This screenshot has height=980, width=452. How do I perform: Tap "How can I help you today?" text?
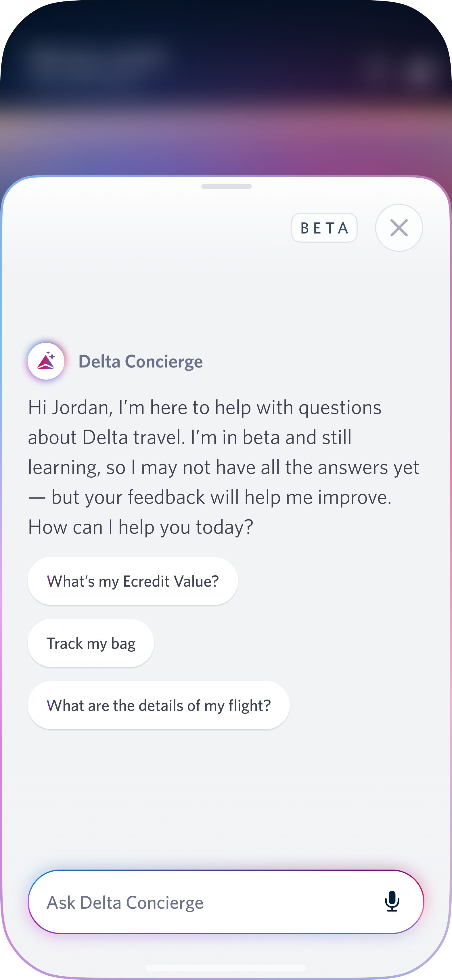pyautogui.click(x=141, y=527)
